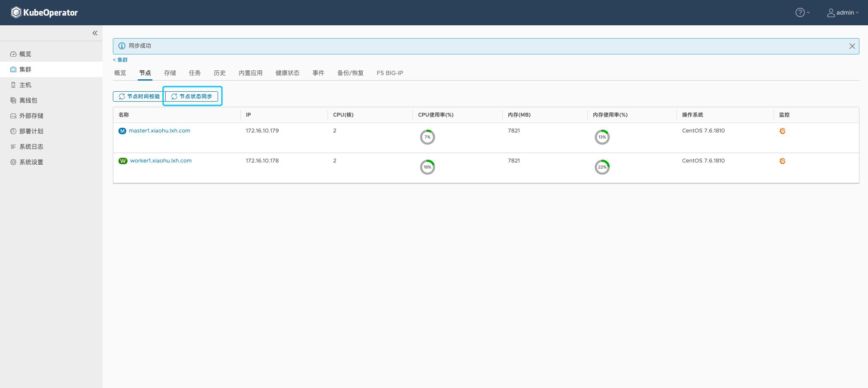Click the admin user avatar icon
The height and width of the screenshot is (388, 868).
(x=831, y=13)
